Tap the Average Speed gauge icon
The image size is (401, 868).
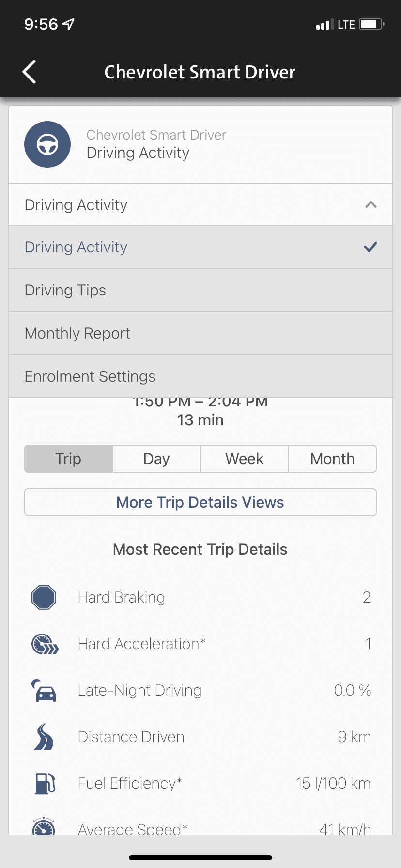pos(44,827)
